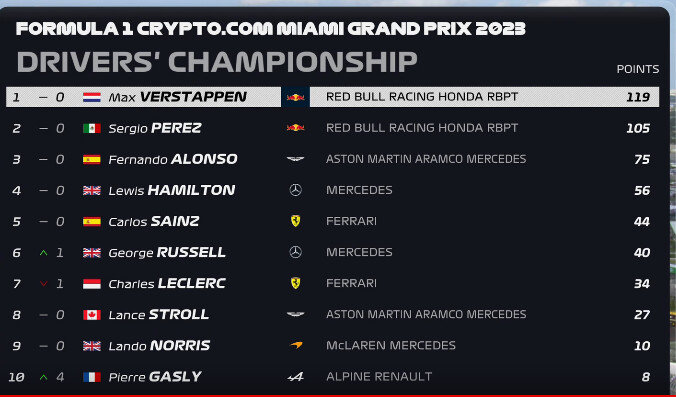Click the DRIVERS' CHAMPIONSHIP heading
676x397 pixels.
[217, 62]
